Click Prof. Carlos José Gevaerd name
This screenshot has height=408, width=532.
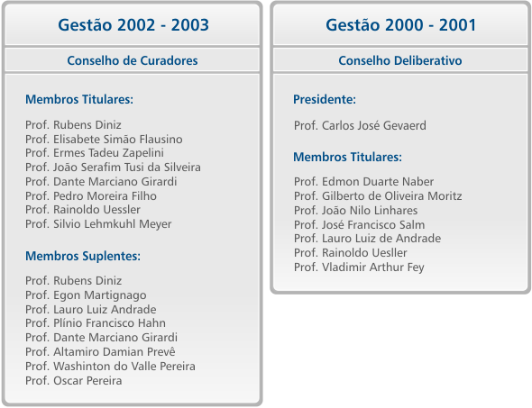click(x=360, y=126)
